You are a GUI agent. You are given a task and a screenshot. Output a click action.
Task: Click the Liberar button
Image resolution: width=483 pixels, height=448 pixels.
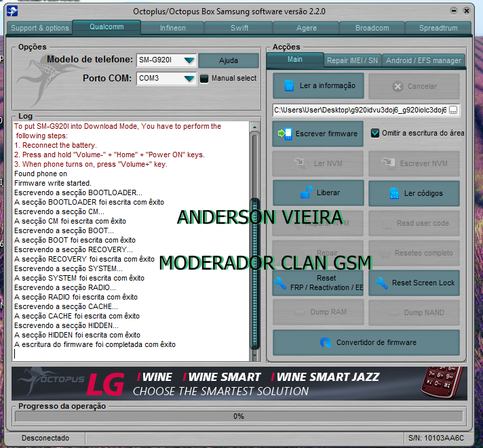318,193
